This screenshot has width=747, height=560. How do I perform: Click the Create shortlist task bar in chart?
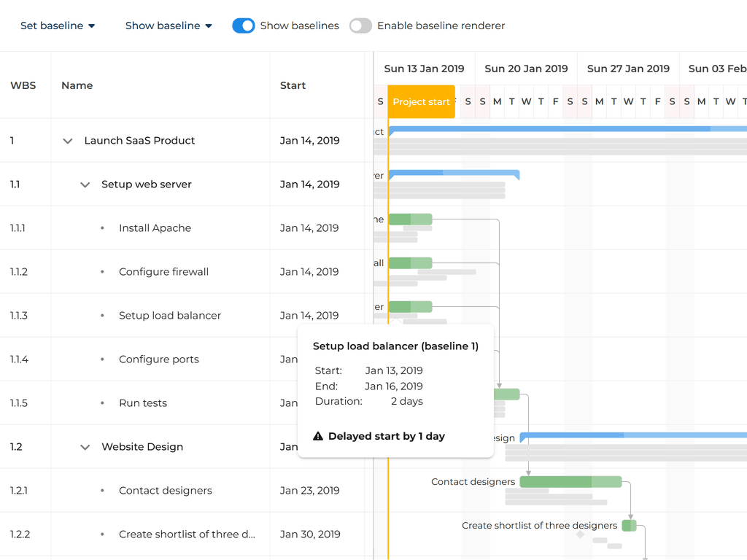pos(629,525)
